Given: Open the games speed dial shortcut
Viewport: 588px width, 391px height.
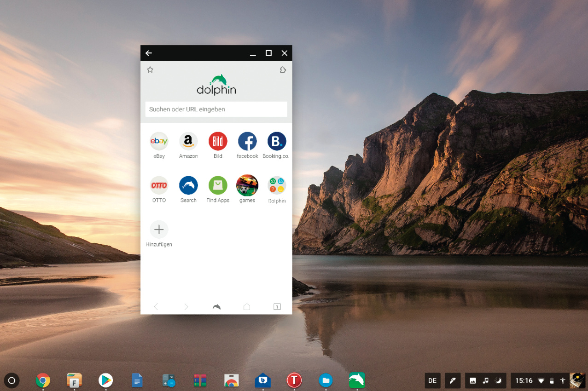Looking at the screenshot, I should 247,185.
